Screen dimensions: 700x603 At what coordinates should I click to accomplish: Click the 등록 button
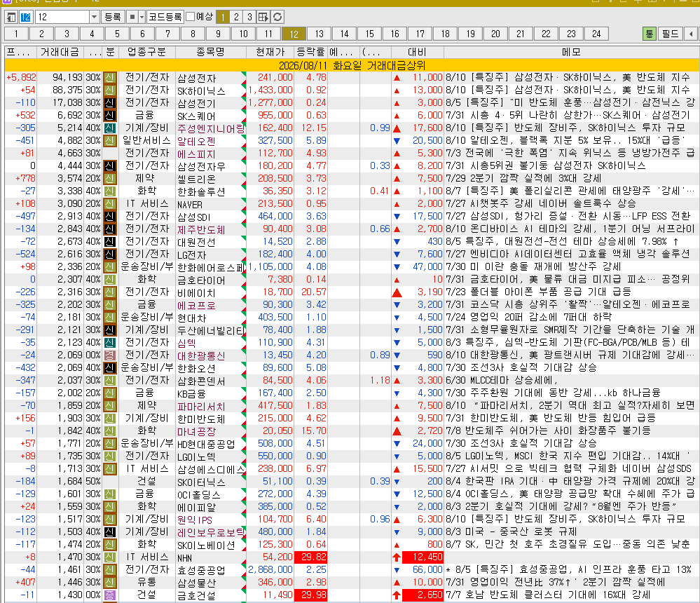[113, 17]
